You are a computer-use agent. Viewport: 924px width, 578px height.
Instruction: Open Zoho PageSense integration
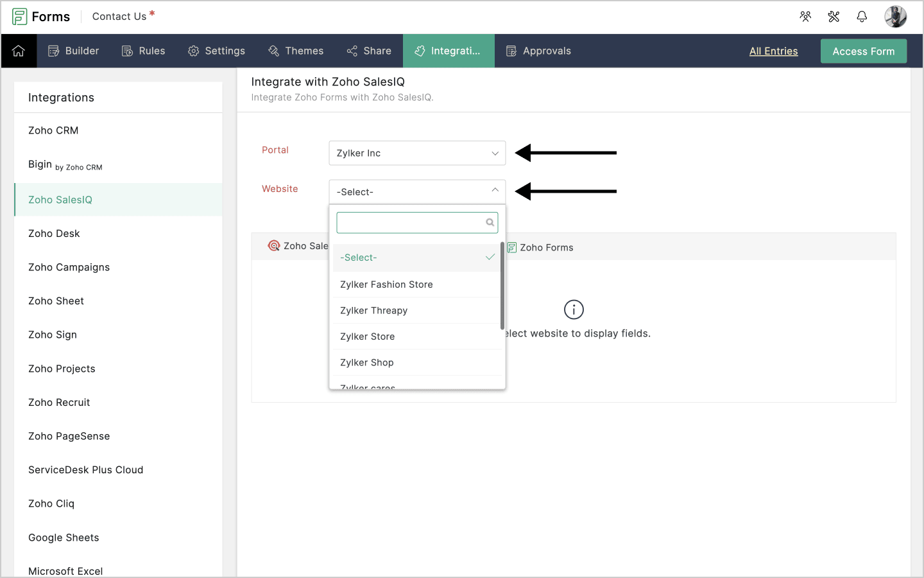pyautogui.click(x=118, y=436)
